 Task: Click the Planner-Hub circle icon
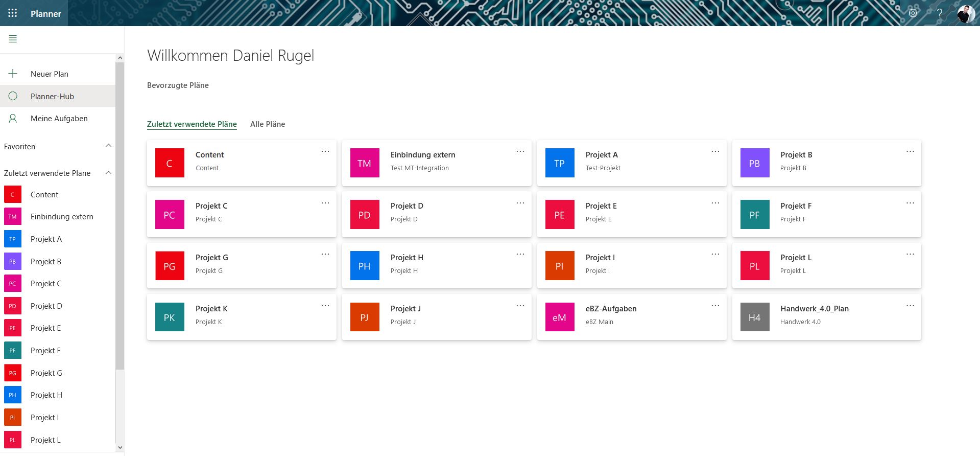coord(13,96)
